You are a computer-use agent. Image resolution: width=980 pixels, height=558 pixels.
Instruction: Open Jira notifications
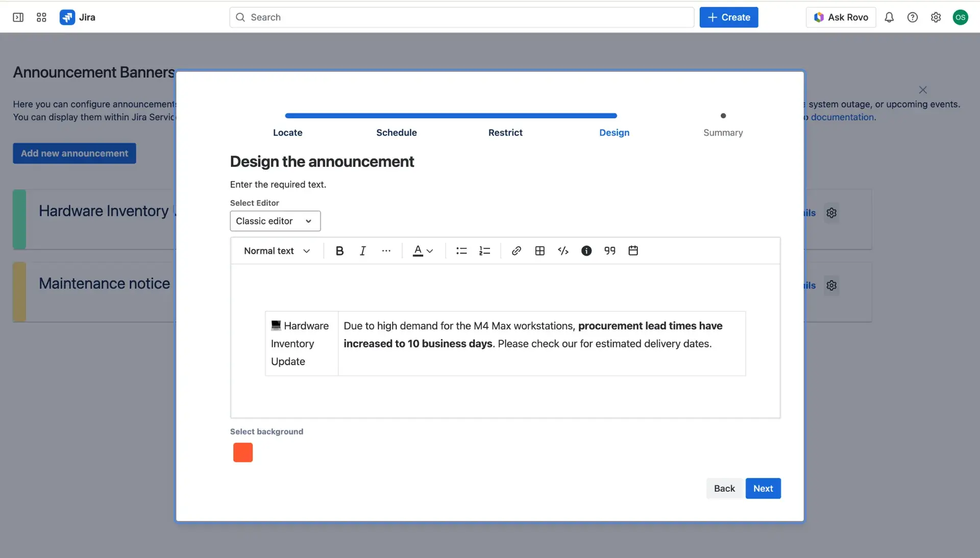click(889, 17)
